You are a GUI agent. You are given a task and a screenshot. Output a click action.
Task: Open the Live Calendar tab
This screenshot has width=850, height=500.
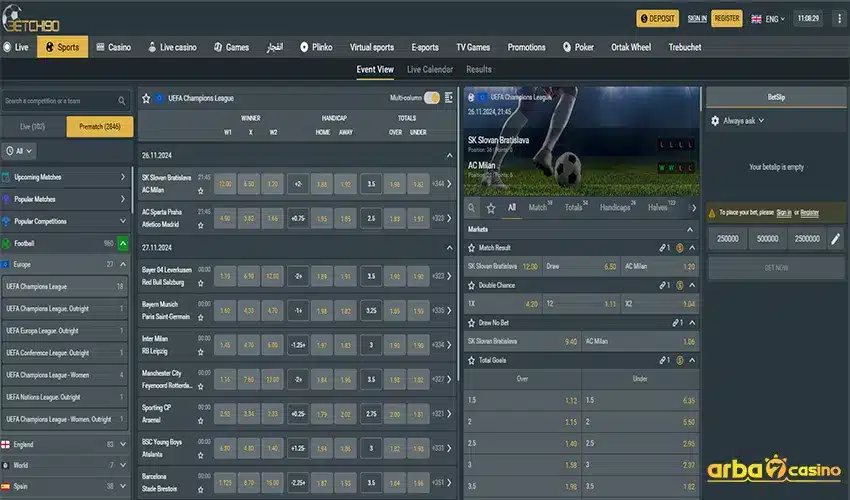pyautogui.click(x=430, y=70)
